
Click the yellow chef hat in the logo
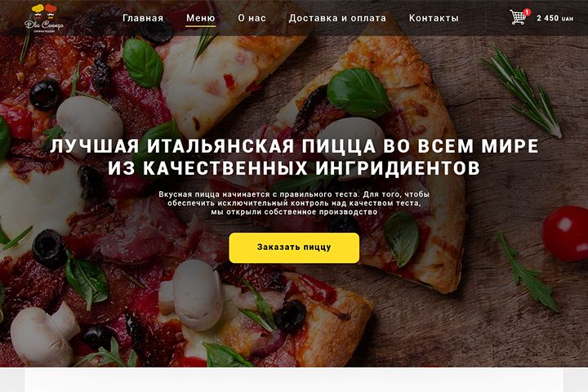[x=38, y=9]
